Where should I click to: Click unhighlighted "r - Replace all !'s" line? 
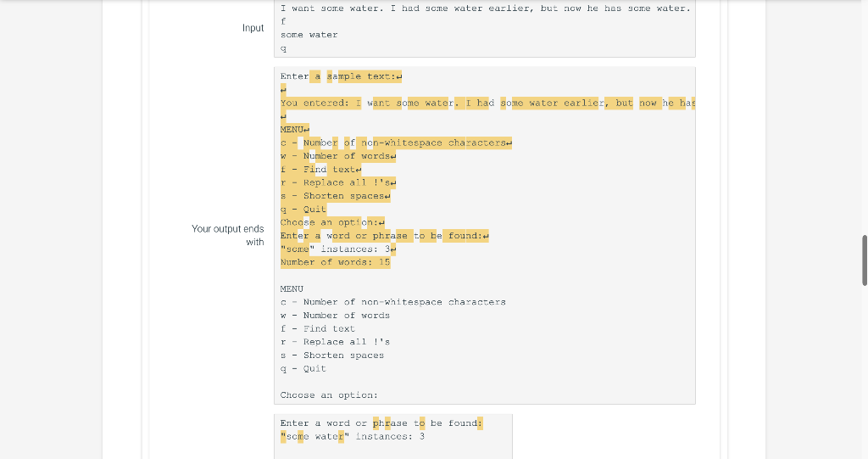tap(335, 343)
